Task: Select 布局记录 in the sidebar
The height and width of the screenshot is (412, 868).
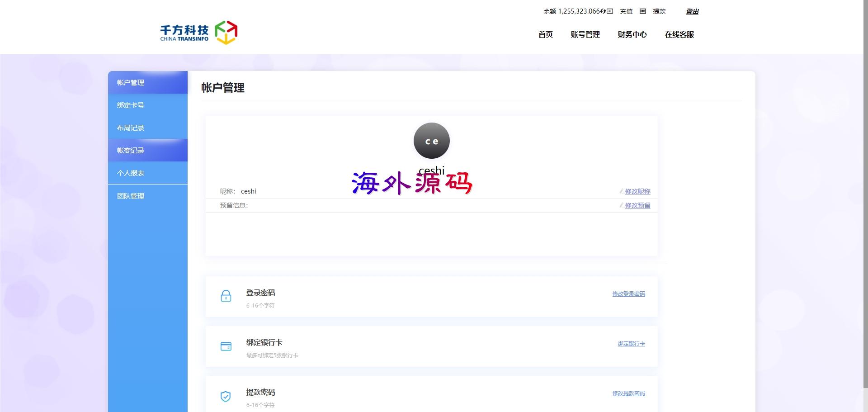Action: (x=148, y=128)
